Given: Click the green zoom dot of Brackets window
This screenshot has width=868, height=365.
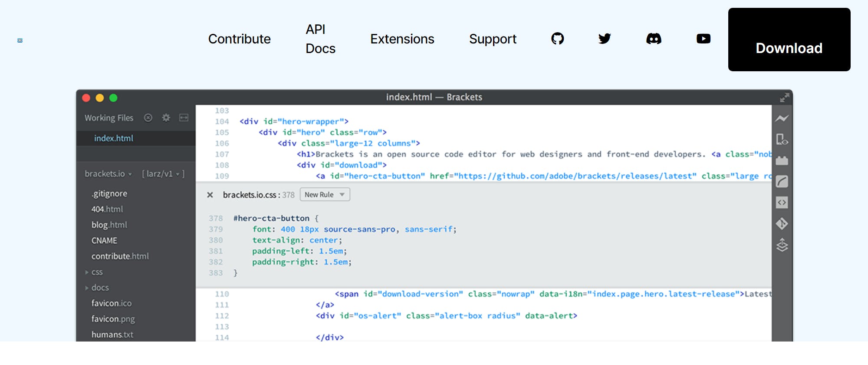Looking at the screenshot, I should (113, 98).
